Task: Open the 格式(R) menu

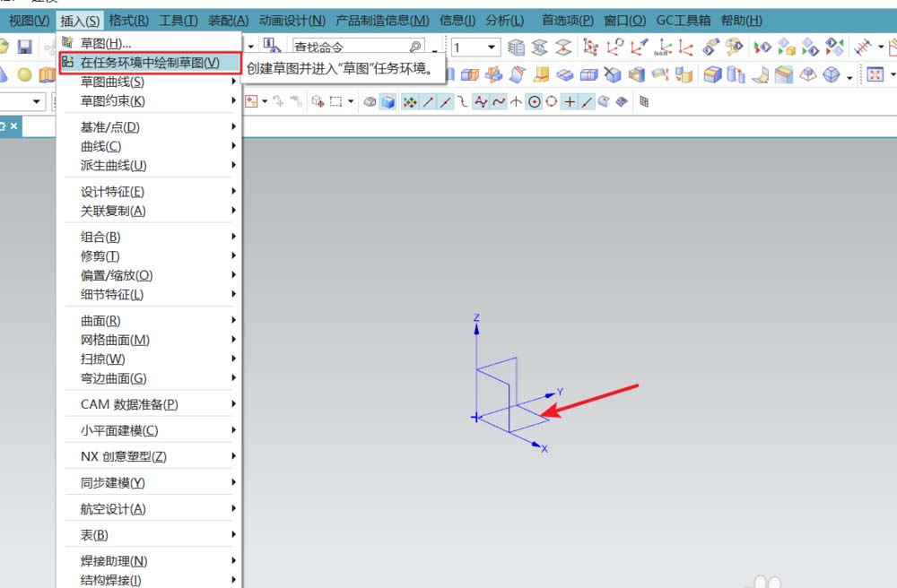Action: click(129, 21)
